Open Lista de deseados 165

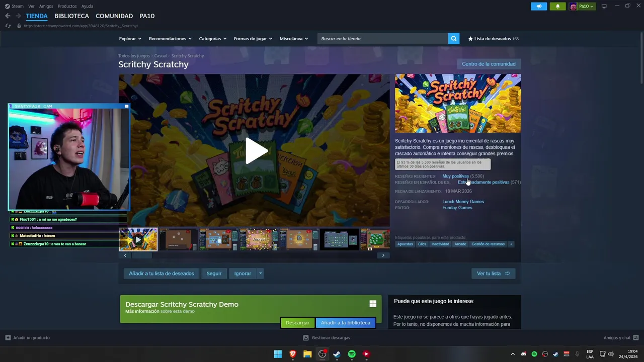(x=493, y=39)
